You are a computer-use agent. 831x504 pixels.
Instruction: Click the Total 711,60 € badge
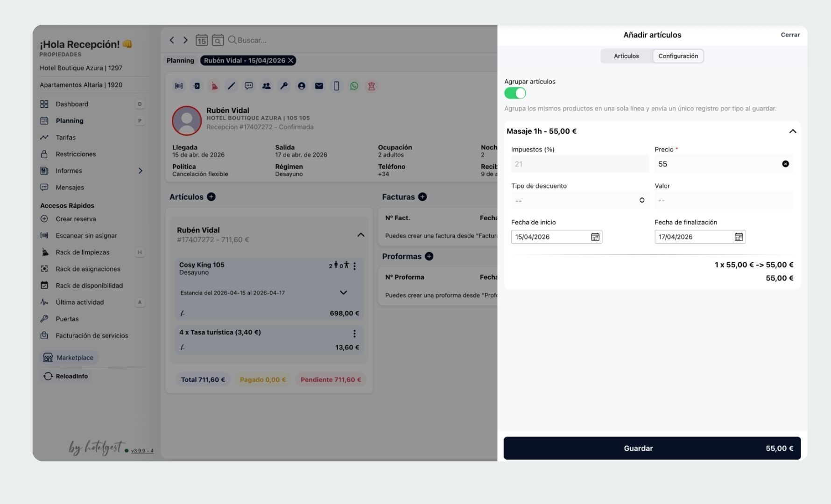coord(203,380)
